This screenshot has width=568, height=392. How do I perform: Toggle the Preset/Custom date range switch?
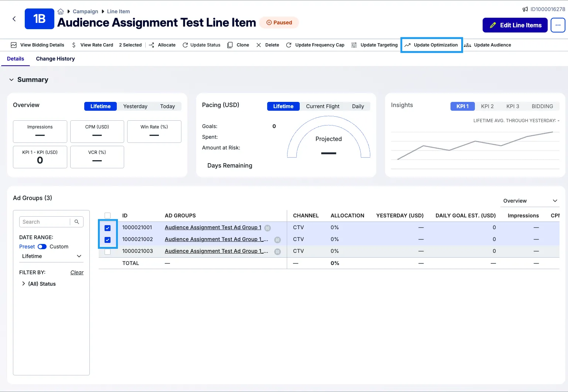(x=42, y=247)
